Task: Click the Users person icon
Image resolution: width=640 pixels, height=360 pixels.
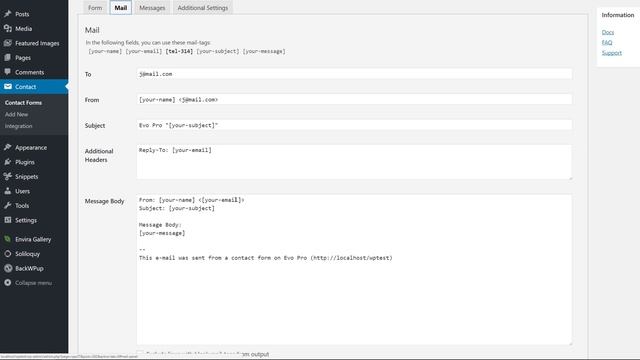Action: 8,191
